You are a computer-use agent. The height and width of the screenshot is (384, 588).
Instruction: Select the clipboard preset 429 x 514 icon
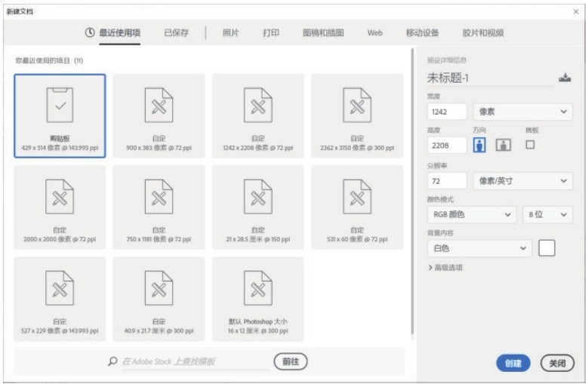[x=60, y=106]
